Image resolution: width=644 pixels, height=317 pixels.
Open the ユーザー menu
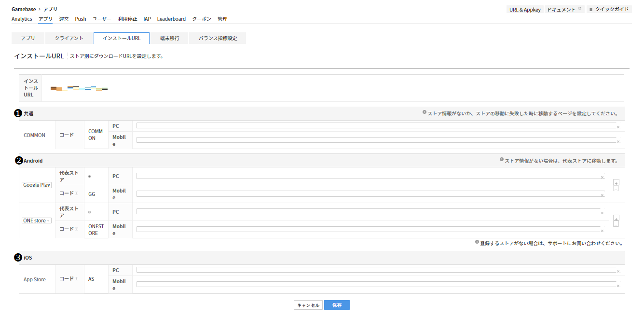point(102,19)
